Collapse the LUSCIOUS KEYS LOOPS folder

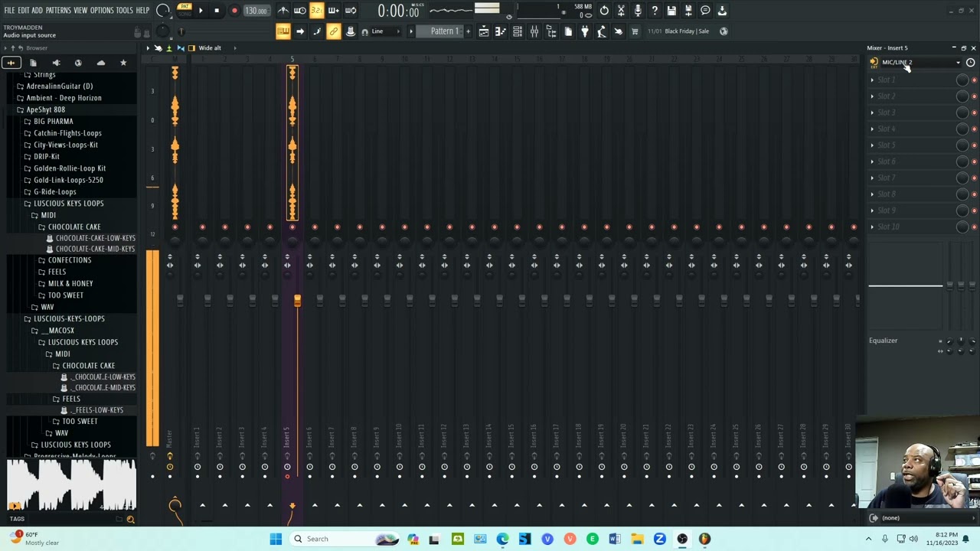click(x=68, y=204)
